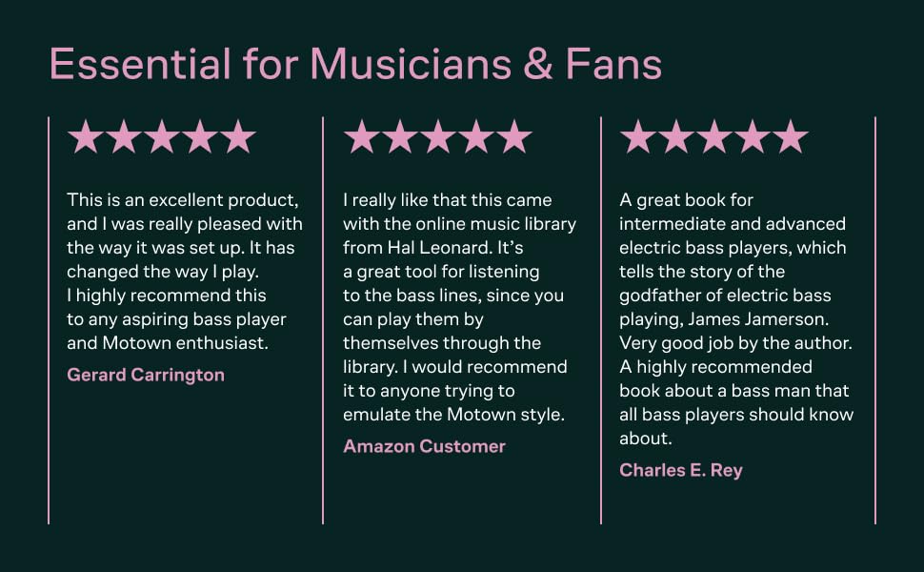Click the last star above Charles E. Rey's review
Viewport: 924px width, 572px height.
click(x=791, y=137)
